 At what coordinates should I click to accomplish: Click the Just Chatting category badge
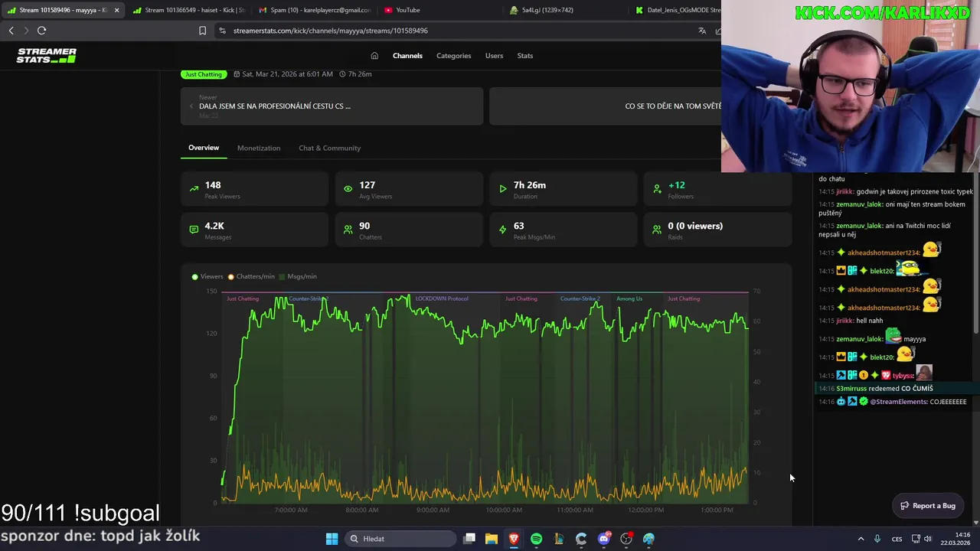coord(203,74)
